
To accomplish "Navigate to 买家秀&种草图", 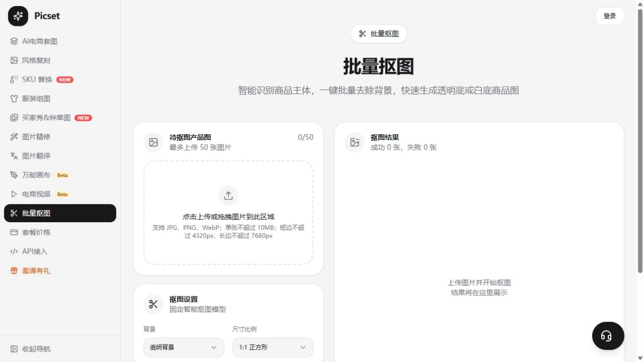I will click(x=60, y=118).
